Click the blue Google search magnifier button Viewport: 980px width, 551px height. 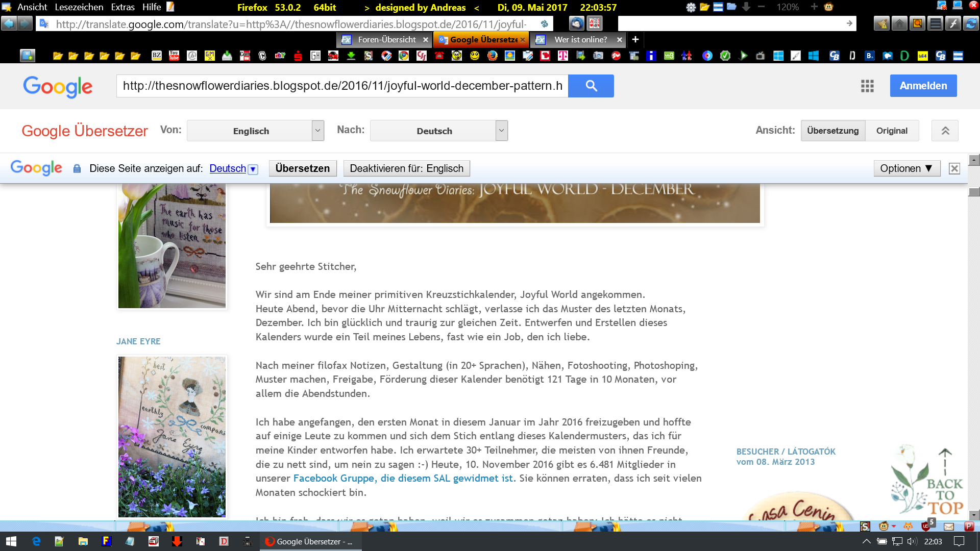click(591, 86)
